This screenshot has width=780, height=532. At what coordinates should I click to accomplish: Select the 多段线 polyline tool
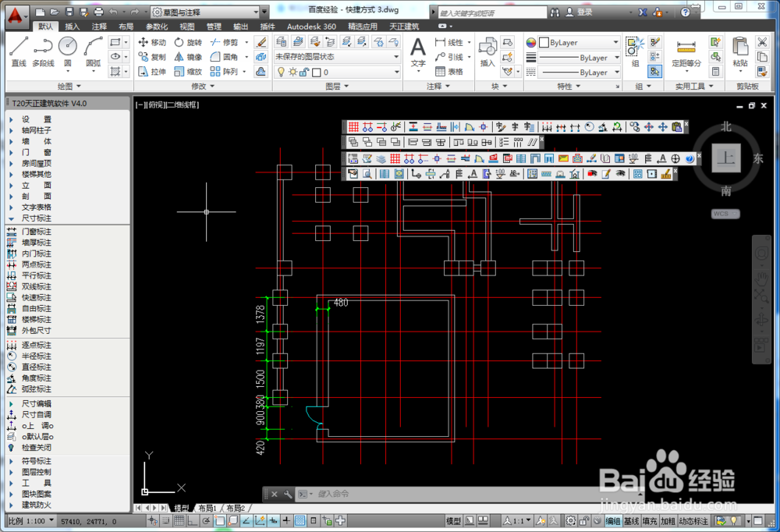(x=43, y=51)
